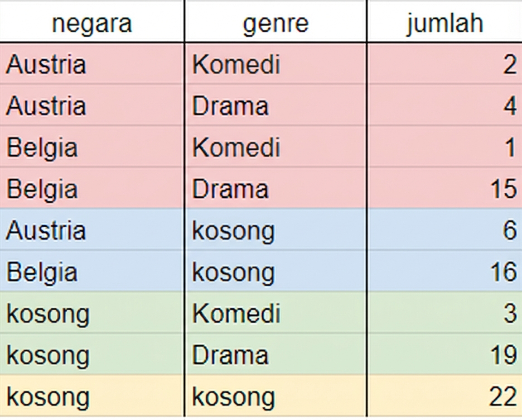Screen dimensions: 522x420
Task: Select the genre column header
Action: point(275,23)
